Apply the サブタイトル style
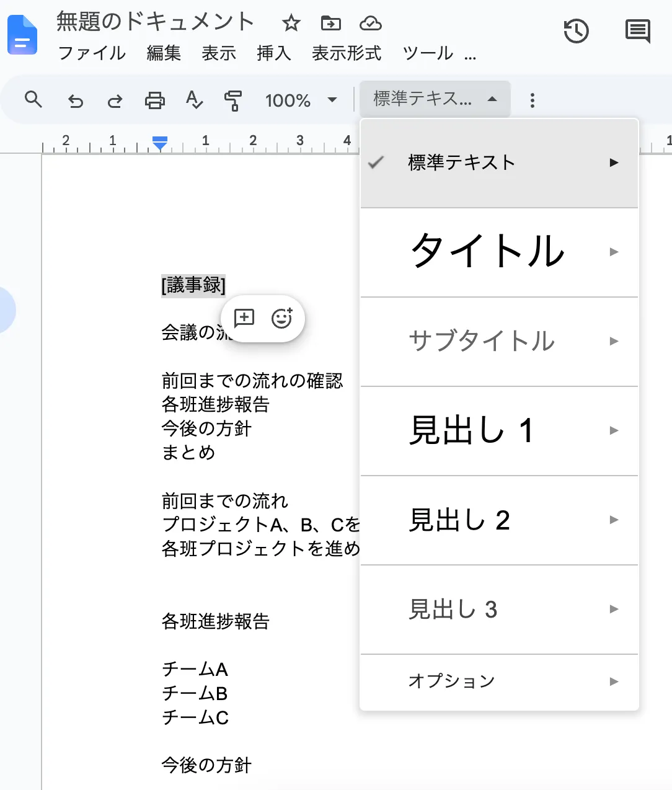Viewport: 672px width, 790px height. coord(499,342)
